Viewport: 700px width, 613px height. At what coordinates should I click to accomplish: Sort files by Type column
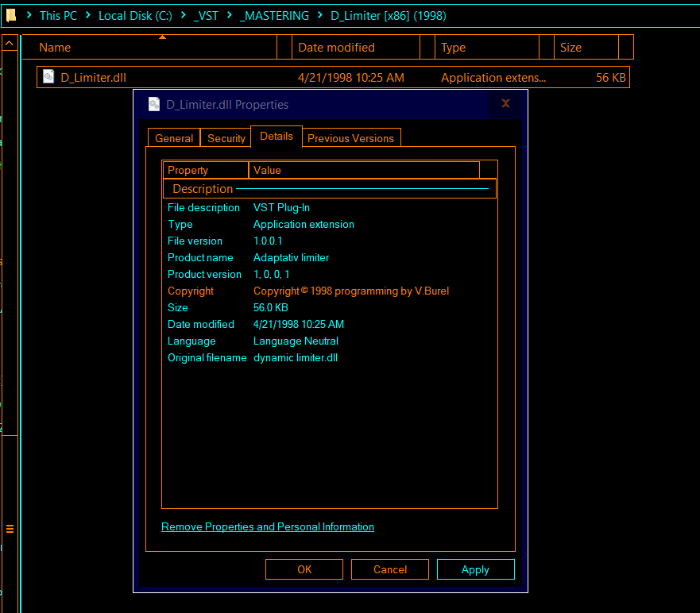tap(486, 48)
